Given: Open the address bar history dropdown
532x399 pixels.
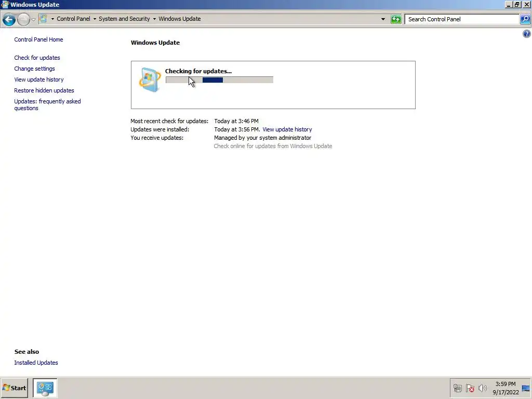Looking at the screenshot, I should [x=383, y=19].
